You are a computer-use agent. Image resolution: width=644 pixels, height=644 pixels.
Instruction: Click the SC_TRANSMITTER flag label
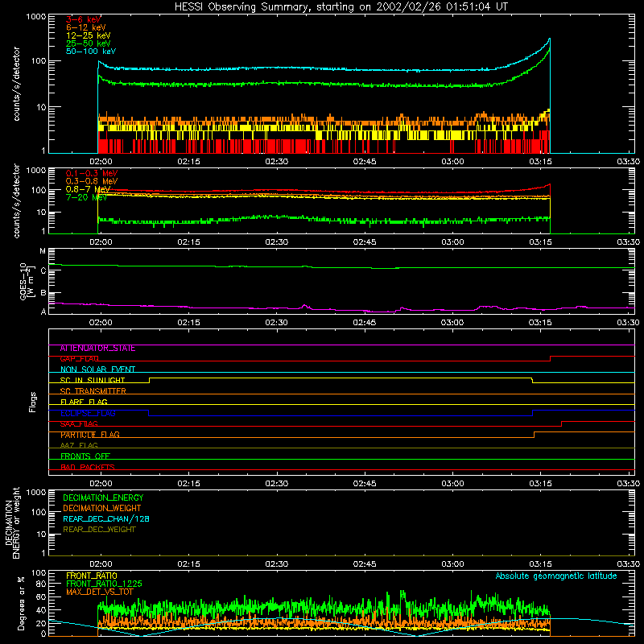pyautogui.click(x=93, y=391)
